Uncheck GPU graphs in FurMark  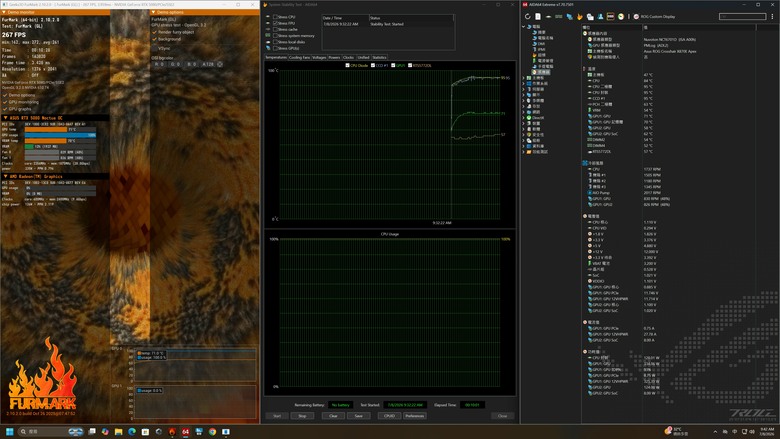click(5, 109)
